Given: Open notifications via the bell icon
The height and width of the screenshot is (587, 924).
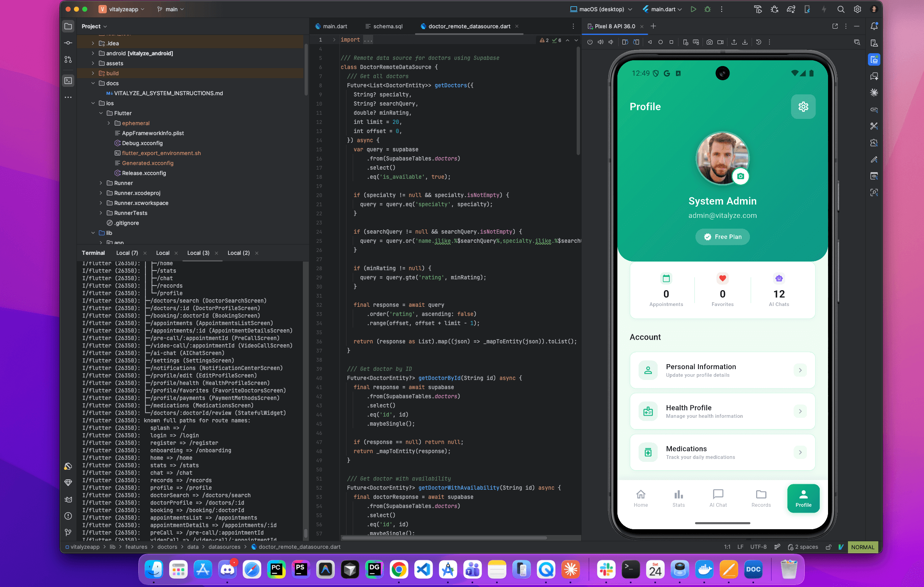Looking at the screenshot, I should 874,26.
